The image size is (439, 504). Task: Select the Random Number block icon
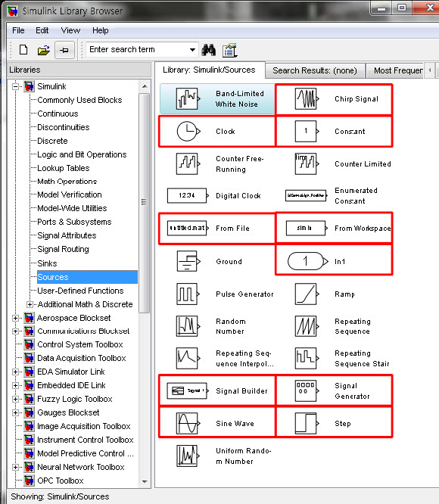pos(188,326)
